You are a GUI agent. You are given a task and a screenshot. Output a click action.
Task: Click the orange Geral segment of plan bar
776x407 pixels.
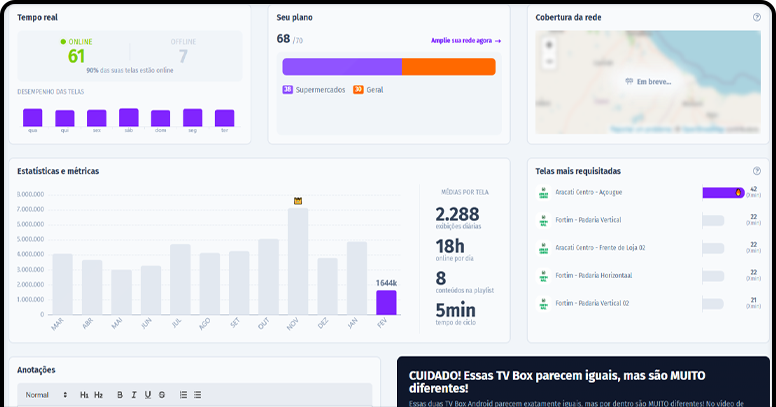click(x=448, y=67)
